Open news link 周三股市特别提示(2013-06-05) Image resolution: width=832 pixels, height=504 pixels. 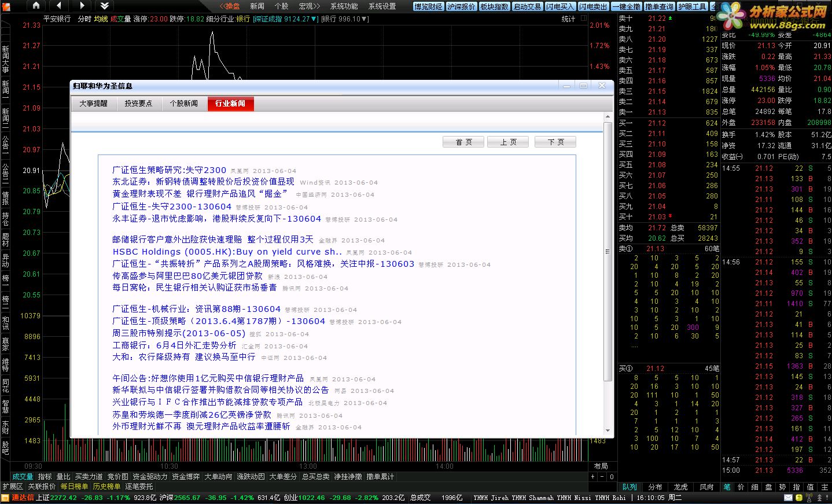pyautogui.click(x=179, y=333)
